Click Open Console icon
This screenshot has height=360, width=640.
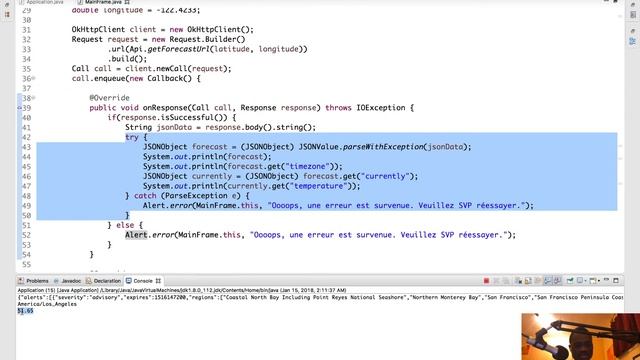click(593, 281)
